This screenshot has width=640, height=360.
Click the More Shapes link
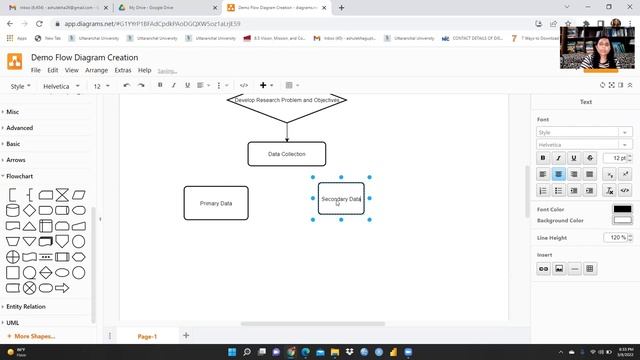31,336
